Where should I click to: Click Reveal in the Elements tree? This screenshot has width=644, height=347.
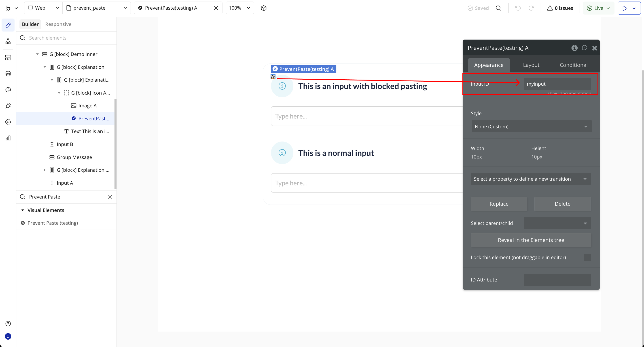pos(531,240)
